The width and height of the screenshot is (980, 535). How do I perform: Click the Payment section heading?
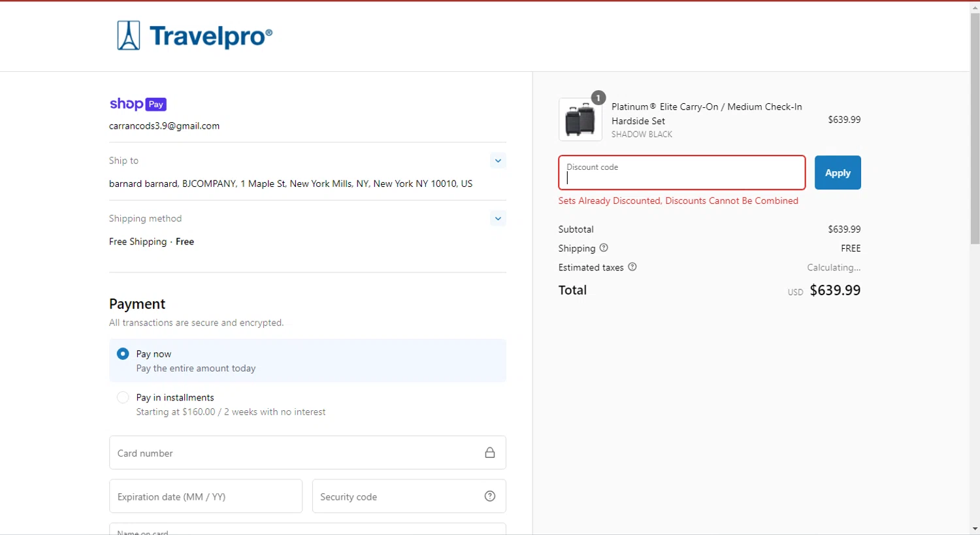137,304
